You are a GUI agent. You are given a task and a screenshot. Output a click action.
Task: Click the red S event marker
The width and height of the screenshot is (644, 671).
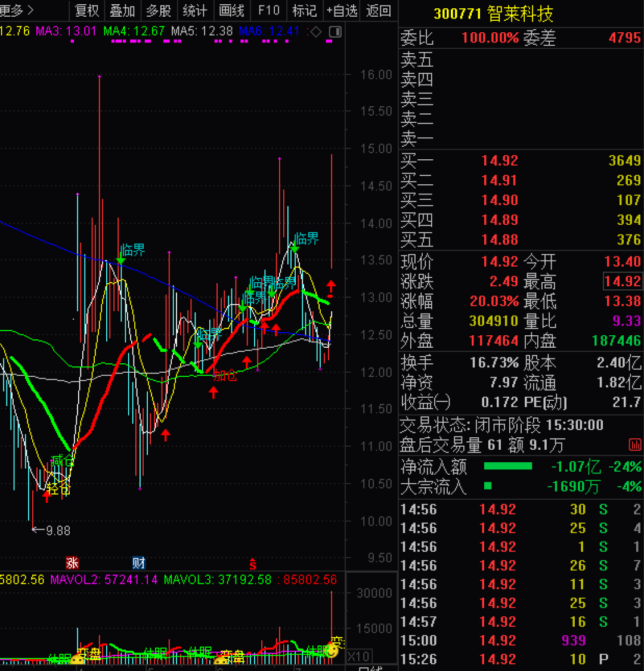pyautogui.click(x=253, y=564)
